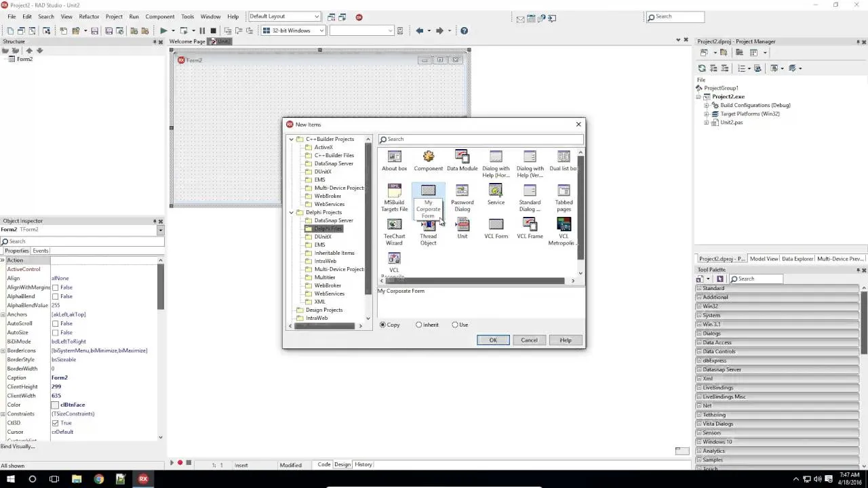Screen dimensions: 868x488
Task: Select the Component icon in New Items
Action: [428, 155]
